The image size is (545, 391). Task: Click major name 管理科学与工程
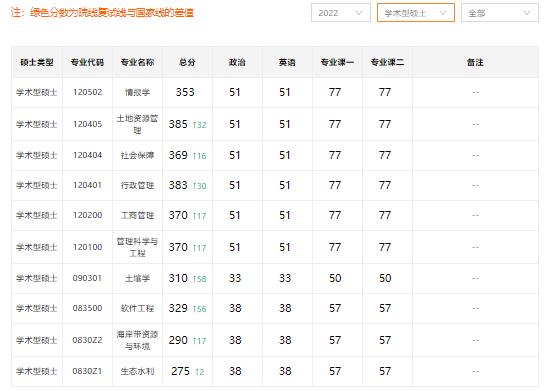click(137, 247)
